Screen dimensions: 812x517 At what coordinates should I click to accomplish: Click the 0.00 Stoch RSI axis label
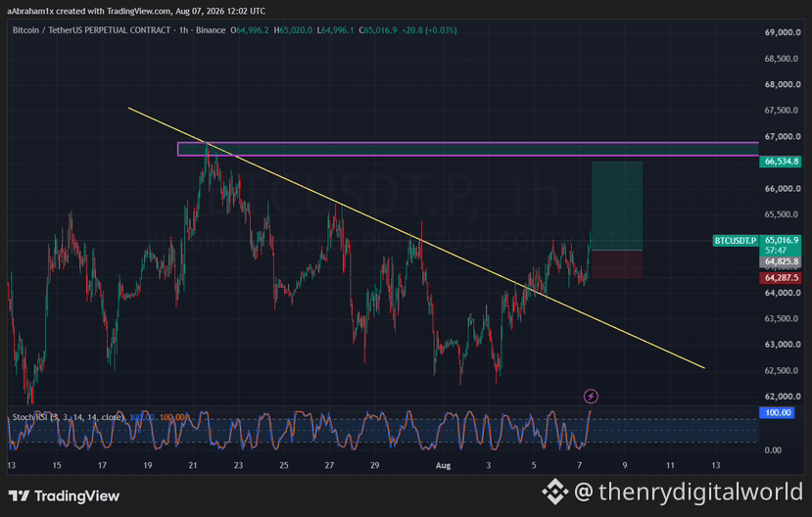[773, 450]
